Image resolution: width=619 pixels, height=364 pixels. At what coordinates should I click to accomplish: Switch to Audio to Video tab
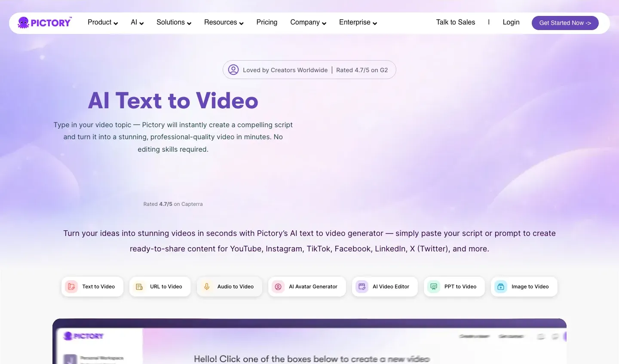click(x=230, y=287)
